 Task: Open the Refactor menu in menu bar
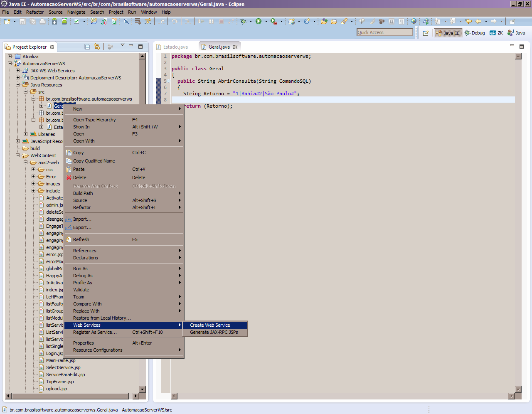35,12
